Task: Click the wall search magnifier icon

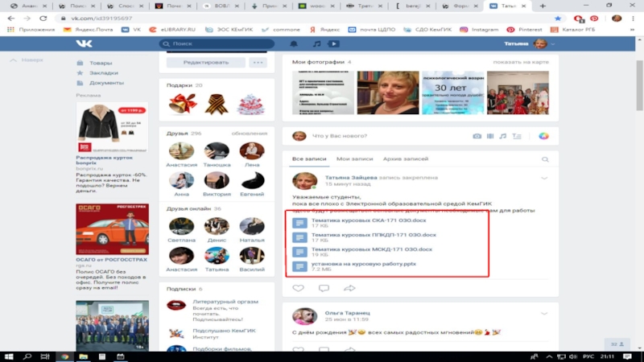Action: click(x=545, y=160)
